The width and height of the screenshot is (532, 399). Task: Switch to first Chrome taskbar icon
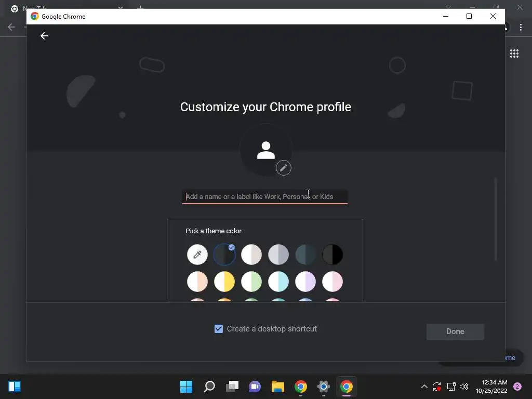click(301, 387)
